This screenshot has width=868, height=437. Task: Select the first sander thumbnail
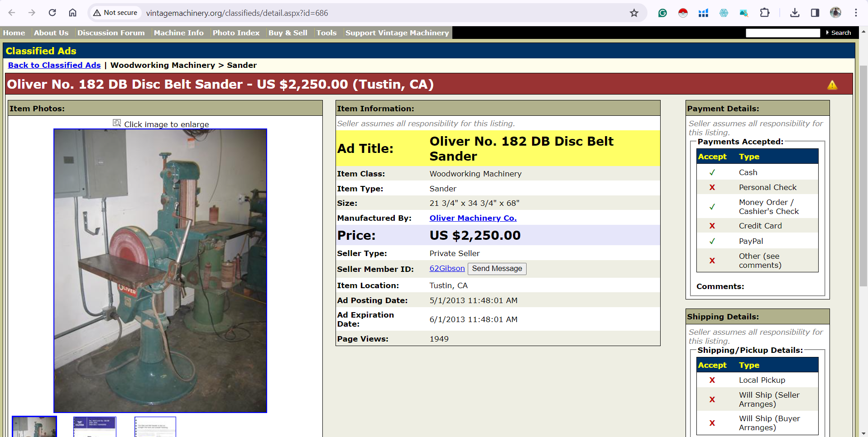[x=34, y=427]
